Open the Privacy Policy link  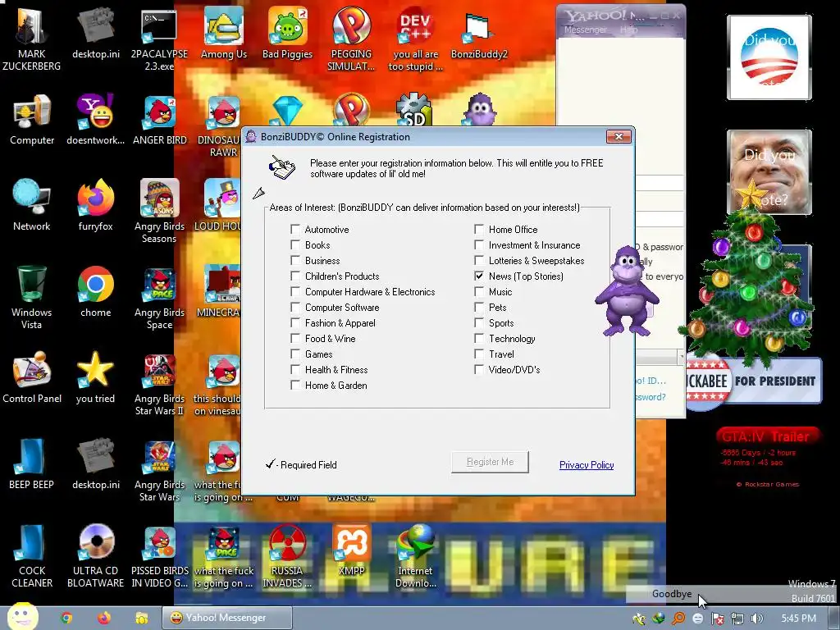[x=586, y=465]
